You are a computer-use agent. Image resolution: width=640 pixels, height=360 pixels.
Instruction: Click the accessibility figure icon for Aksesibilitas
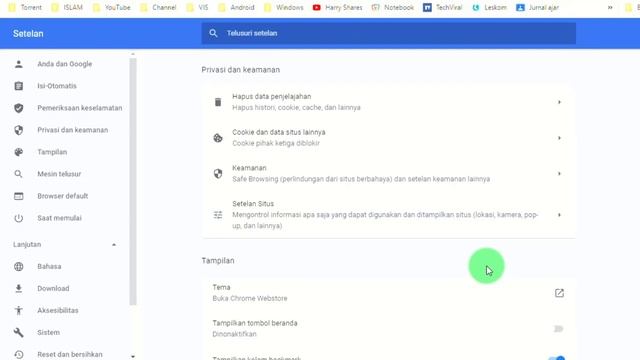point(18,311)
